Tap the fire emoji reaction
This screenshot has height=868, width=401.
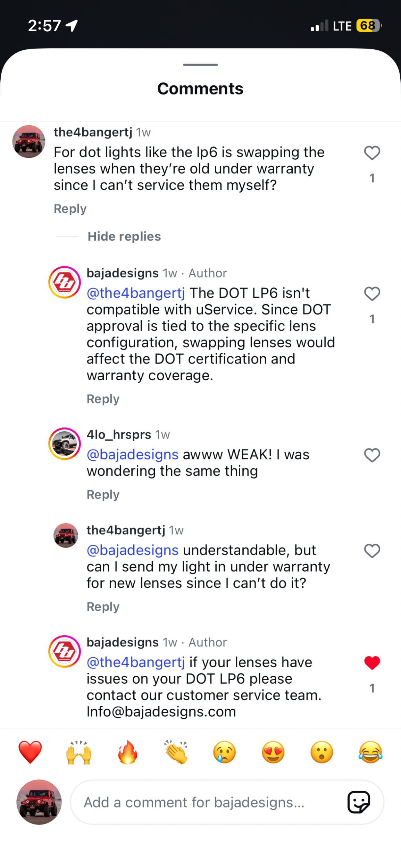click(127, 752)
